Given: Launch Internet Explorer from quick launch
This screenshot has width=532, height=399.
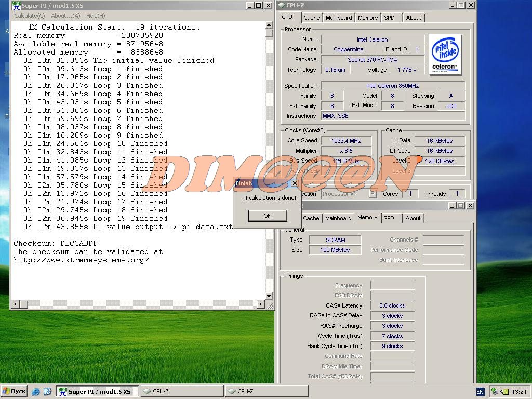Looking at the screenshot, I should click(36, 392).
